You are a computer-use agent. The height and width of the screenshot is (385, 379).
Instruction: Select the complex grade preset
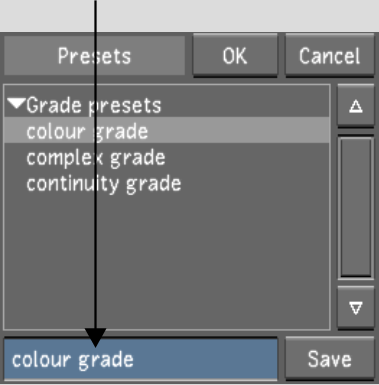[96, 157]
